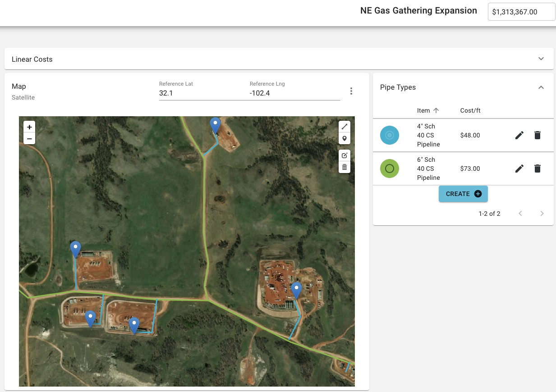Edit the 6" Sch 40 CS Pipeline row
The height and width of the screenshot is (392, 556).
tap(519, 169)
